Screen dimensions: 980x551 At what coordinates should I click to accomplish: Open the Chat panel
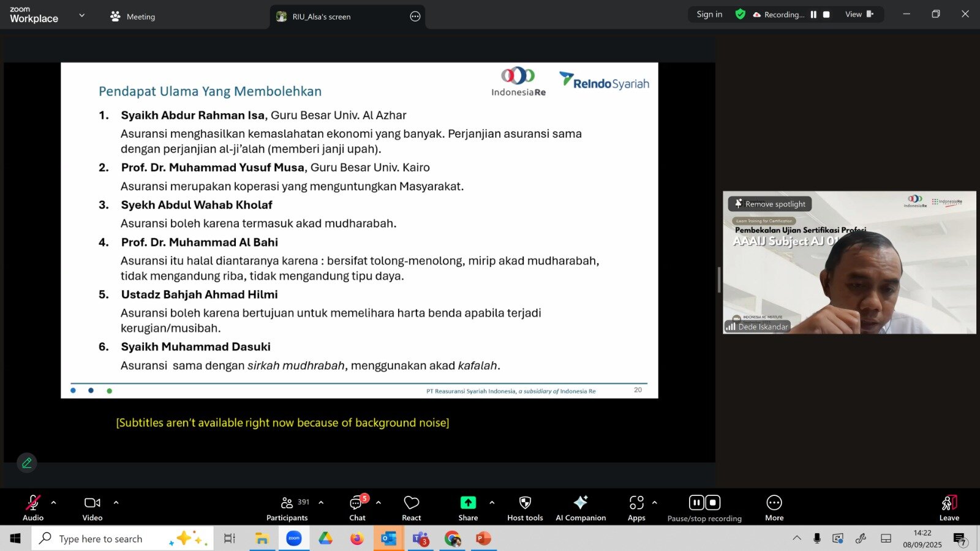[x=357, y=503]
